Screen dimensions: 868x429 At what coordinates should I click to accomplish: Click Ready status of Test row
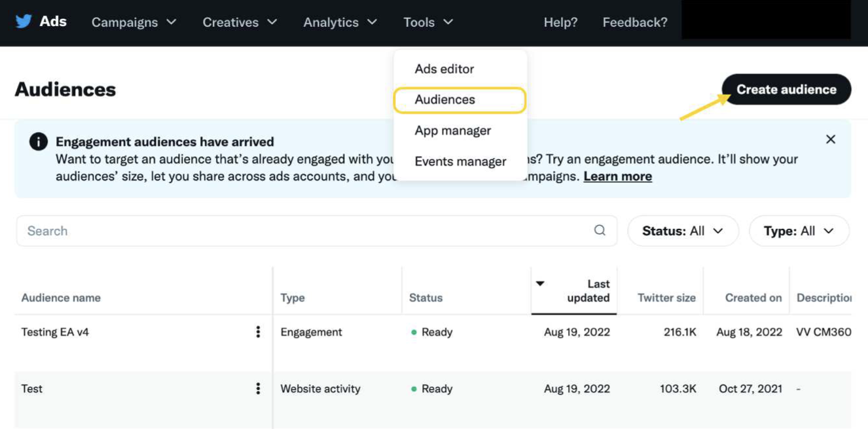432,388
